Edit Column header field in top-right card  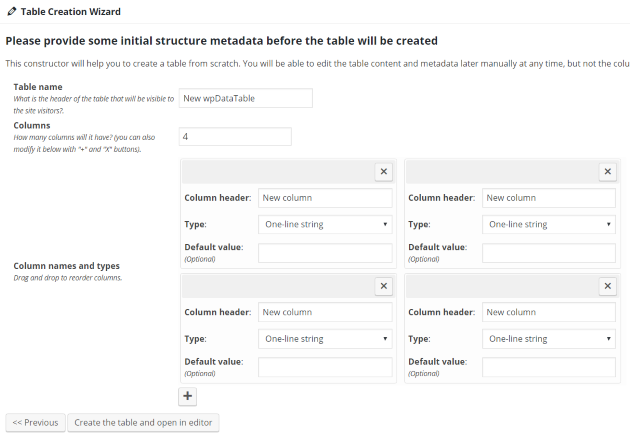tap(549, 198)
